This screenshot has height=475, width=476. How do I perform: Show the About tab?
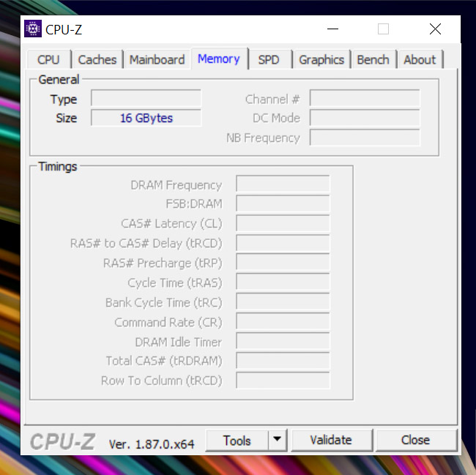(x=420, y=59)
